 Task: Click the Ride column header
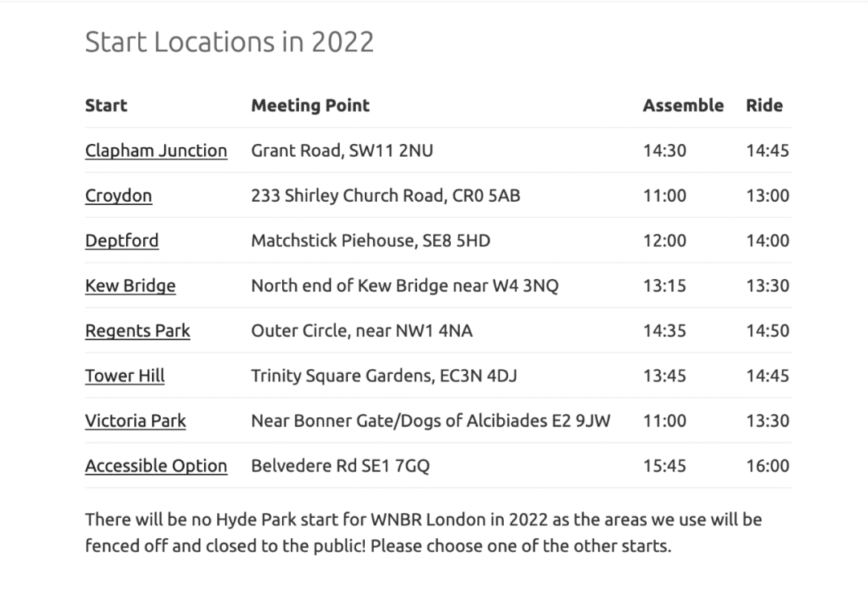pos(764,105)
